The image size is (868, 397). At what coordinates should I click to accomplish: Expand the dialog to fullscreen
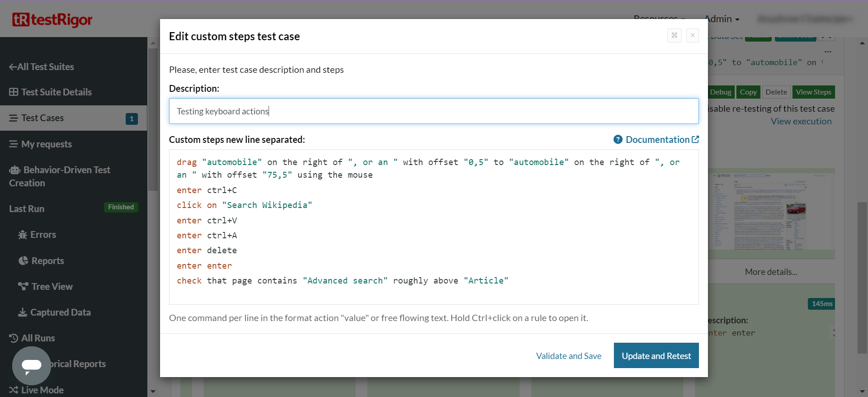[674, 35]
